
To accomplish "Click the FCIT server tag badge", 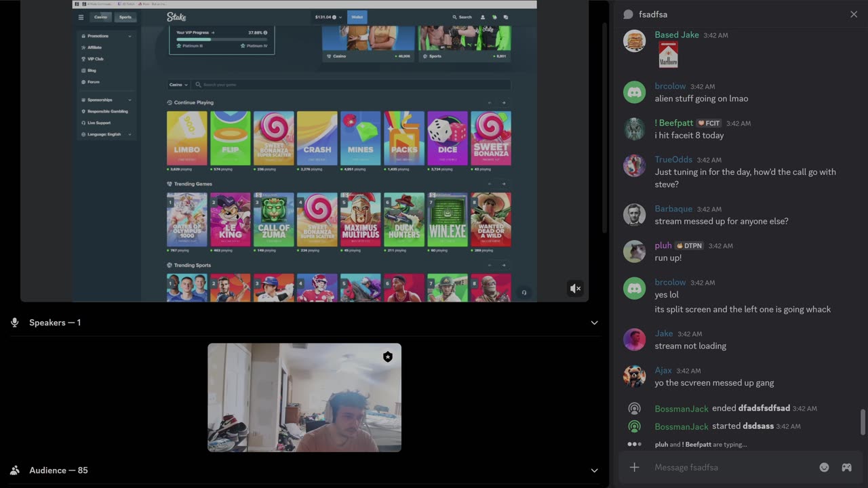I will tap(709, 123).
